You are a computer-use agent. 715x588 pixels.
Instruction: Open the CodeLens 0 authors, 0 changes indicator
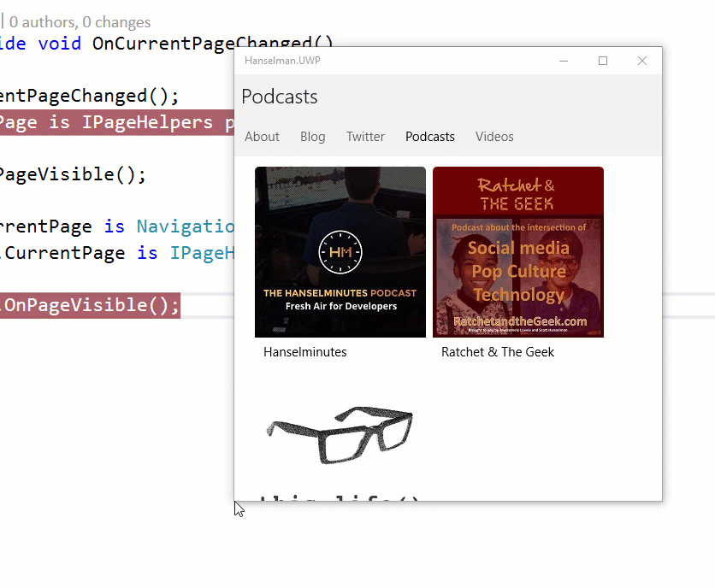click(77, 21)
